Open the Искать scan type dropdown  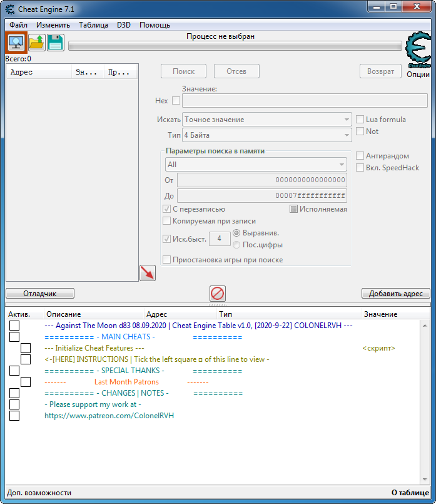(267, 120)
